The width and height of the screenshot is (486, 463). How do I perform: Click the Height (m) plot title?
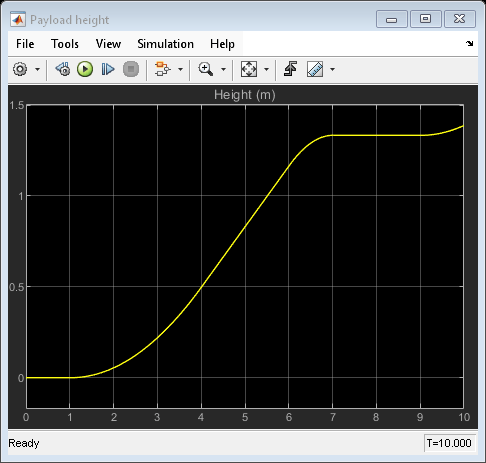(245, 95)
